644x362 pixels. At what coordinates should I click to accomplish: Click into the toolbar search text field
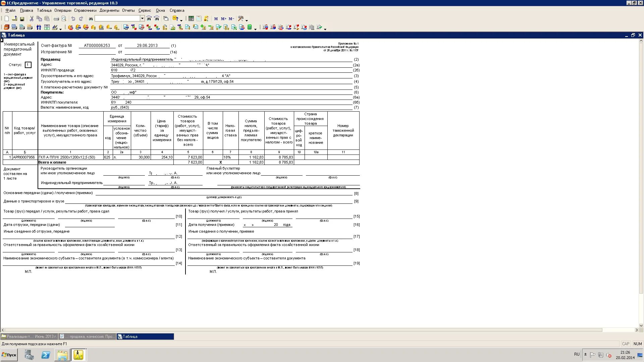point(117,18)
